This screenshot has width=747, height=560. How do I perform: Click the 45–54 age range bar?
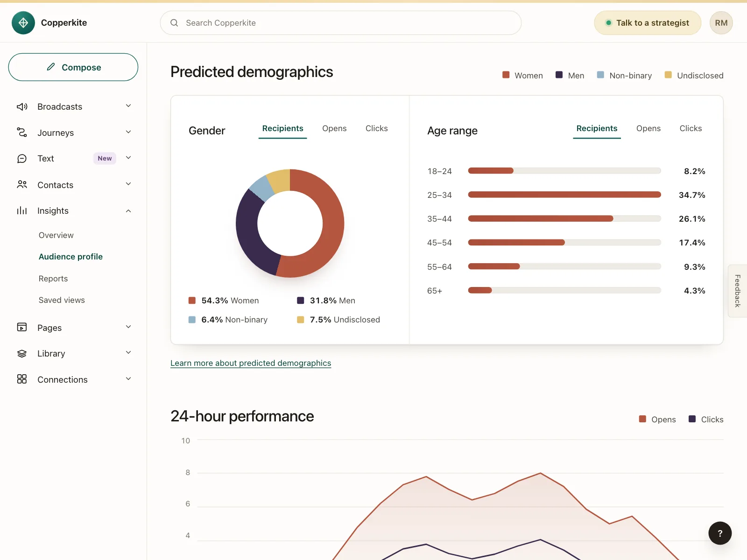click(x=516, y=242)
